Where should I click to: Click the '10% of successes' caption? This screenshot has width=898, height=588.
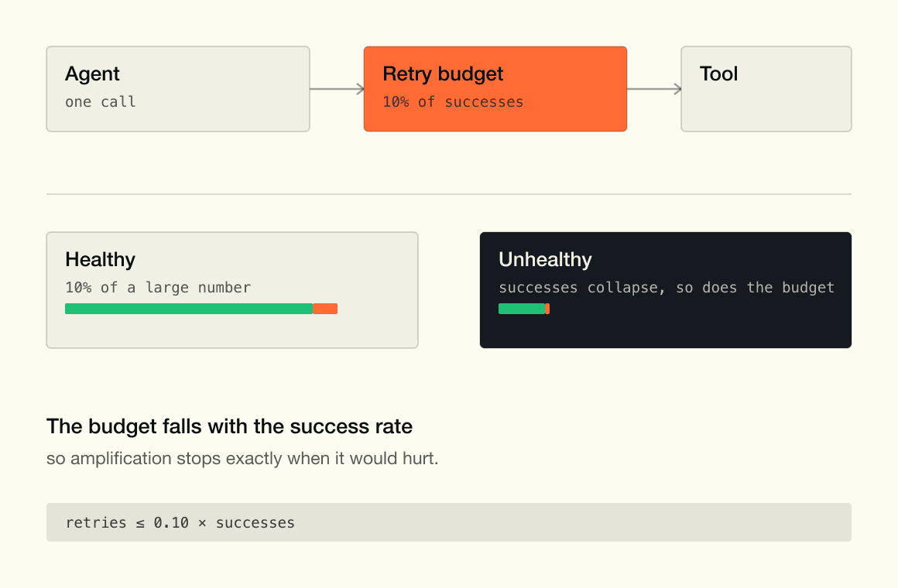point(453,102)
